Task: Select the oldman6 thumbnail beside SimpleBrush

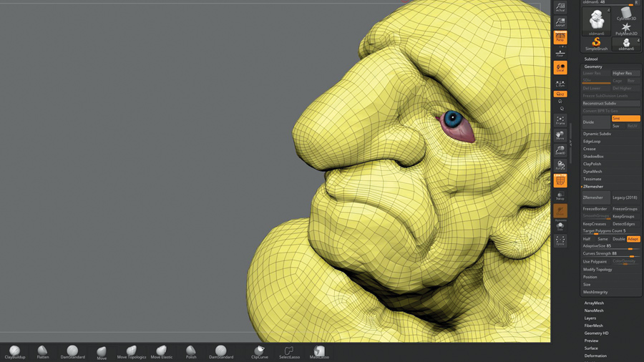Action: 626,44
